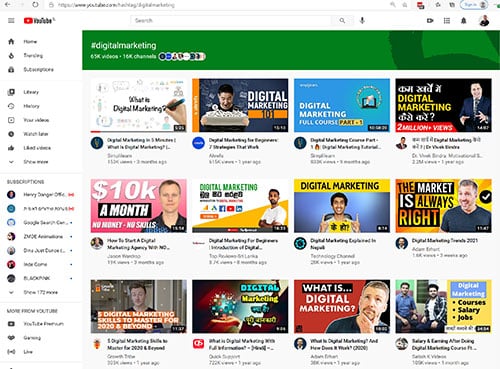Image resolution: width=500 pixels, height=369 pixels.
Task: Open Salary & Earning After Doing title
Action: (x=444, y=344)
